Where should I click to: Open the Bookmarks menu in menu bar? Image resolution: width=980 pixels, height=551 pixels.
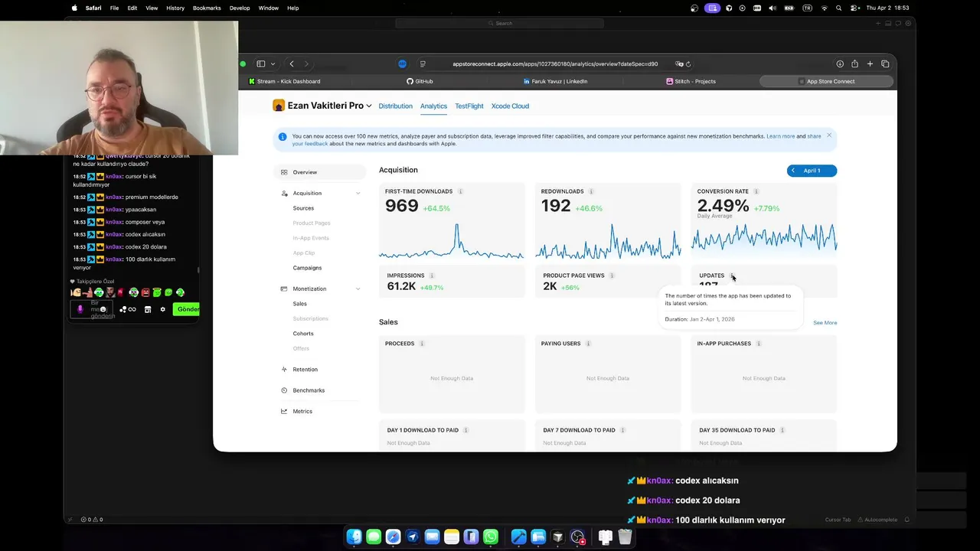(x=207, y=8)
